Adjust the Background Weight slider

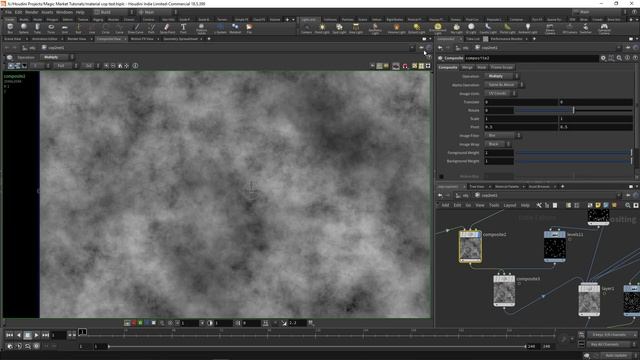coord(574,161)
